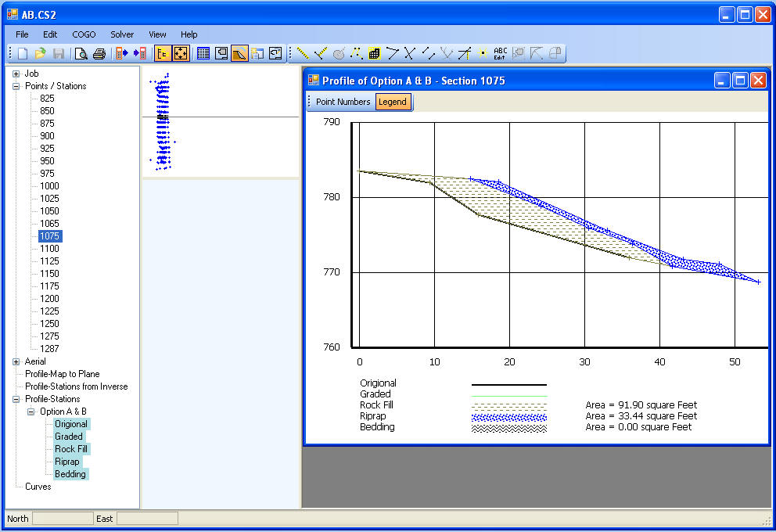Select the Graded profile layer
Screen dimensions: 776x532
(69, 437)
